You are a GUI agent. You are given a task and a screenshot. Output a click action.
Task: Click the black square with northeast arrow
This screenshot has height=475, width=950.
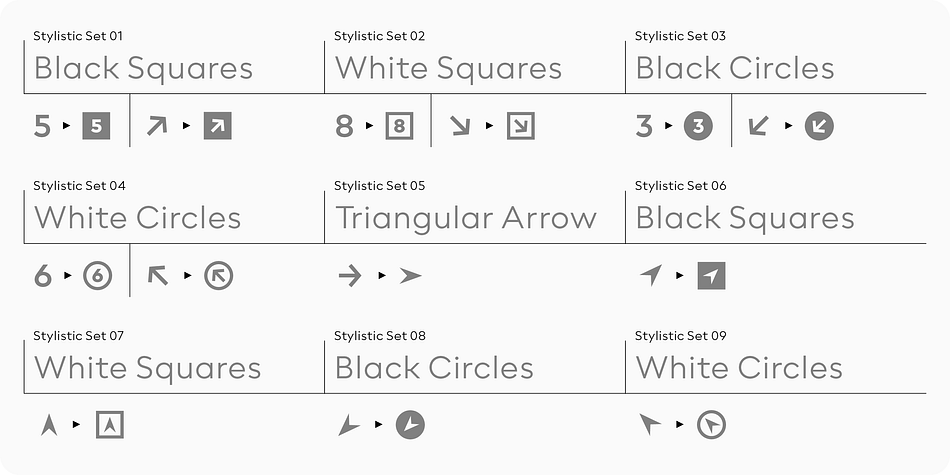pos(218,126)
